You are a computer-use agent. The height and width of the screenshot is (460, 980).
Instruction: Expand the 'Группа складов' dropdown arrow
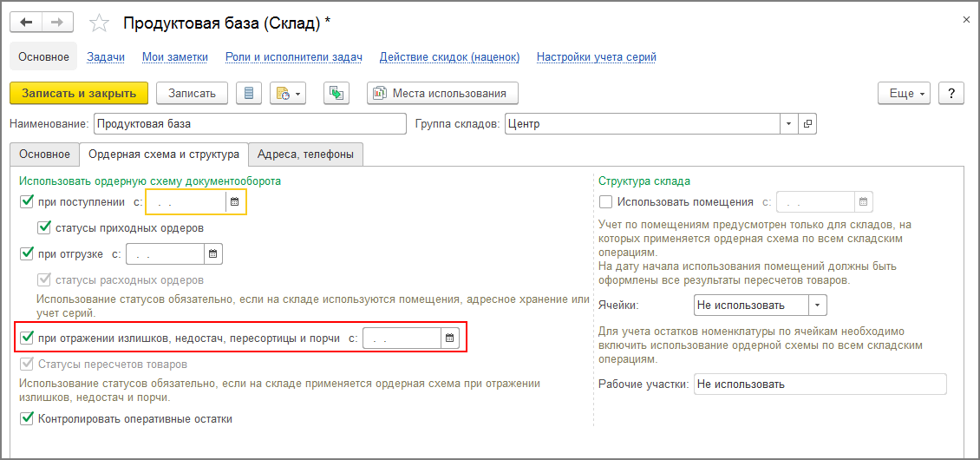click(x=788, y=124)
